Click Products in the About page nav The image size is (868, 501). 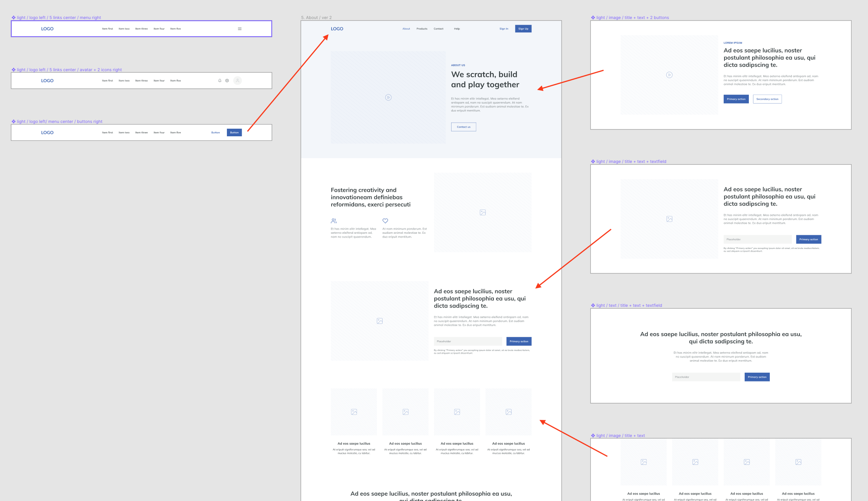(422, 29)
